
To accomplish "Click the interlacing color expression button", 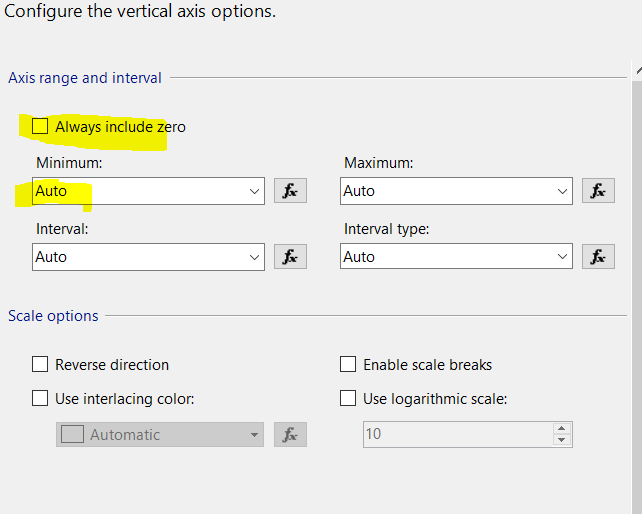I will coord(290,435).
